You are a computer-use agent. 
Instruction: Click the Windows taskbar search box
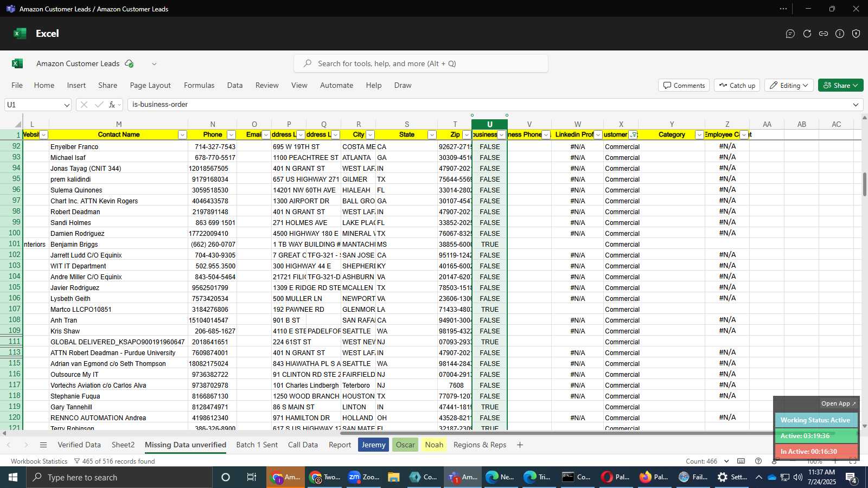tap(119, 477)
